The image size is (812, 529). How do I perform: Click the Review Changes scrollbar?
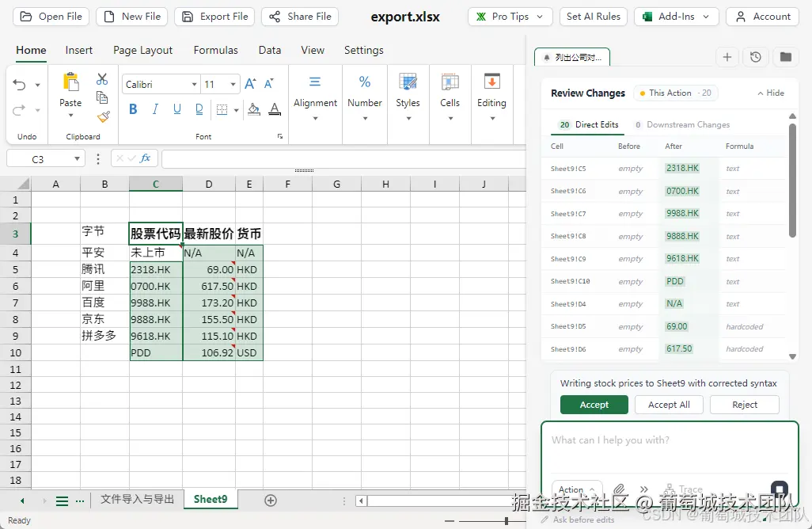coord(792,181)
